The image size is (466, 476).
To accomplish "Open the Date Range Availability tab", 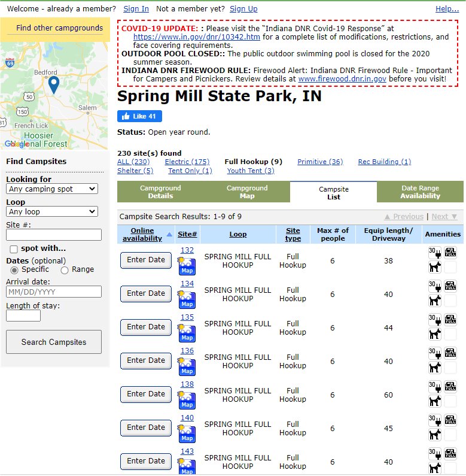I will pyautogui.click(x=420, y=192).
